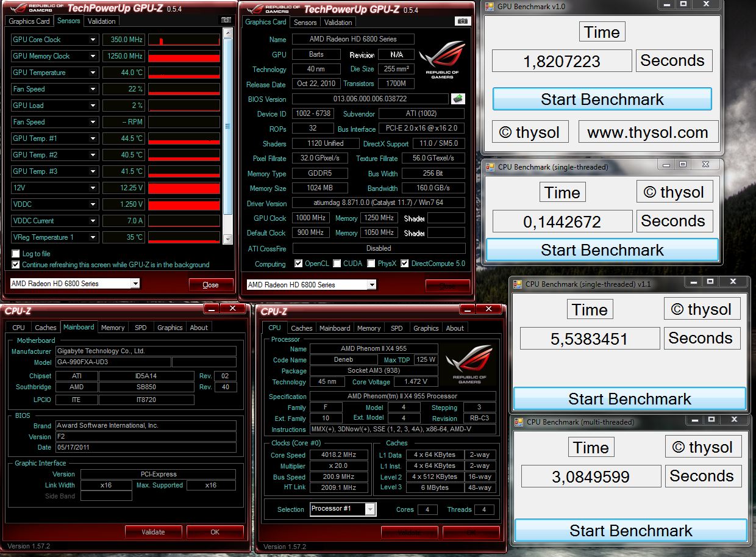Viewport: 756px width, 557px height.
Task: Click the GPU Core Clock sensor graph
Action: [184, 40]
